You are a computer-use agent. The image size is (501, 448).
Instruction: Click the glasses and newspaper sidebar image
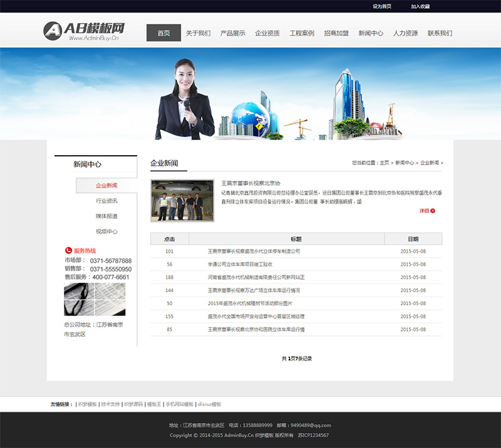(95, 299)
